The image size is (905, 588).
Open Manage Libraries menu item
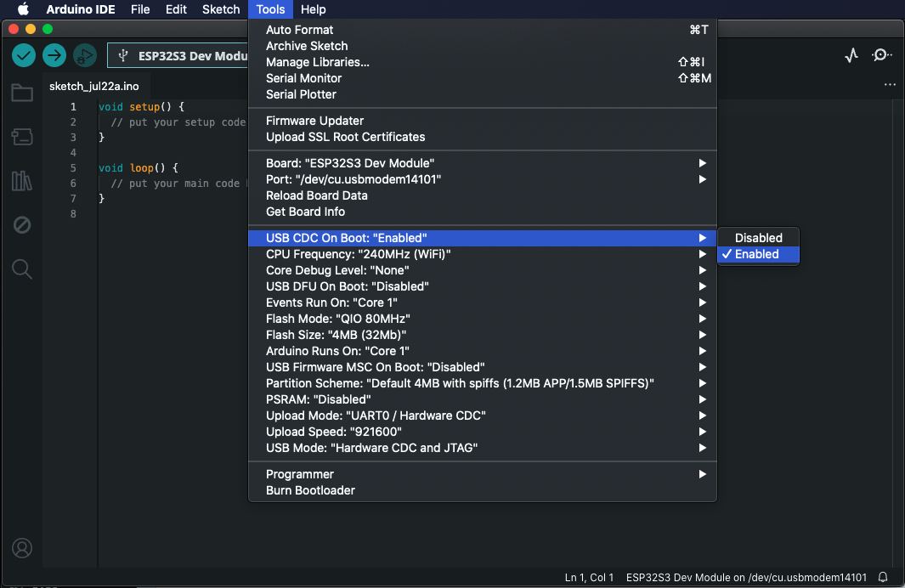click(x=483, y=62)
